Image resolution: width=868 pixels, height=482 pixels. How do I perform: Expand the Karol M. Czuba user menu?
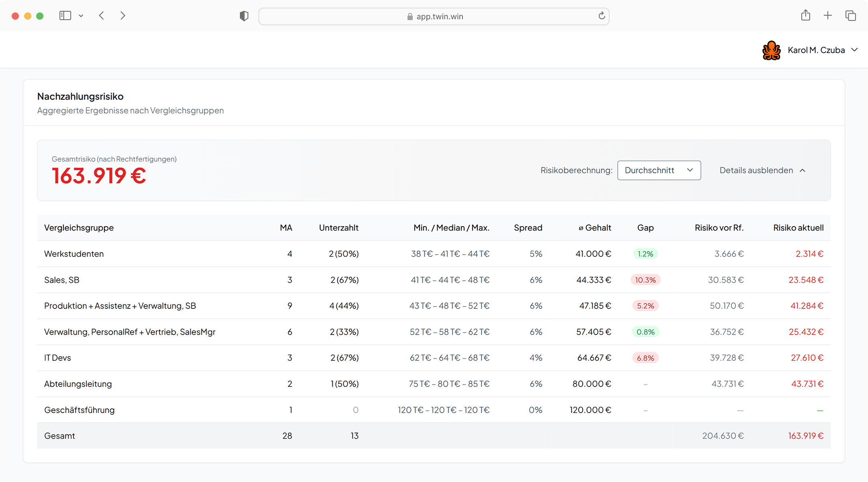coord(822,50)
